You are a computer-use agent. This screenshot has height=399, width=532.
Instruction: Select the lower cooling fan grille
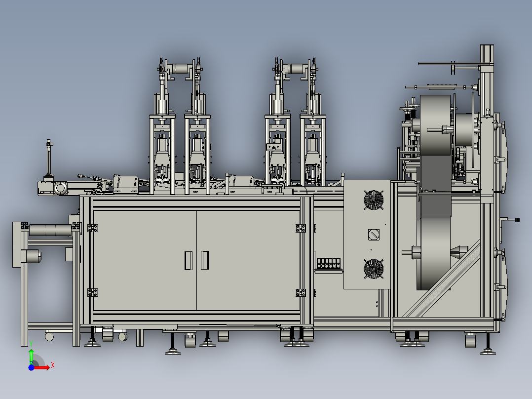[374, 269]
